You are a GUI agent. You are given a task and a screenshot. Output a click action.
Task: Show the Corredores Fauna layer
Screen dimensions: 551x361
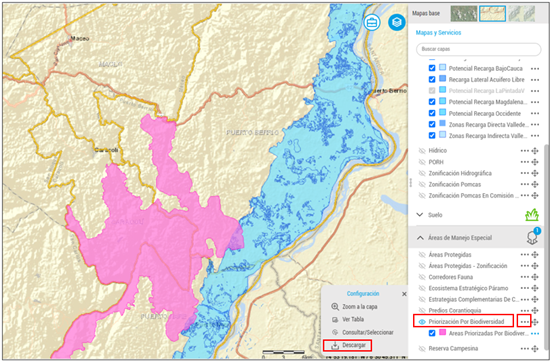coord(422,277)
